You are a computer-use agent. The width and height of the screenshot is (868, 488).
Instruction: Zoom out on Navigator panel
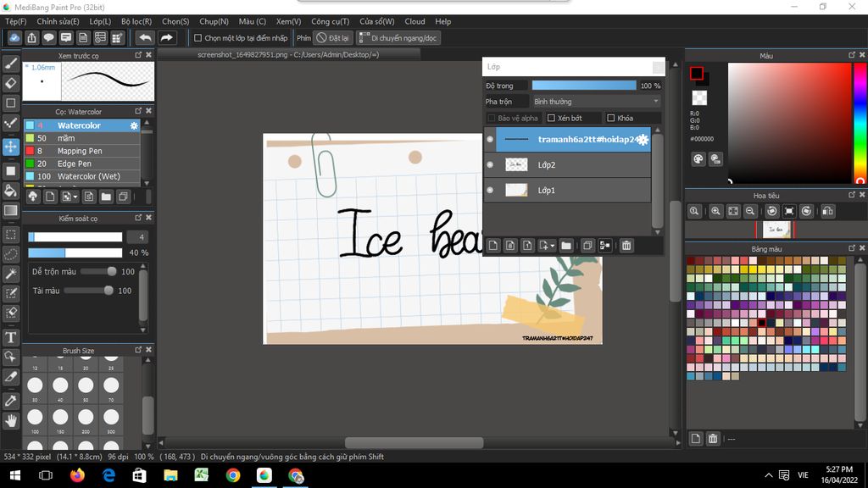pos(750,211)
